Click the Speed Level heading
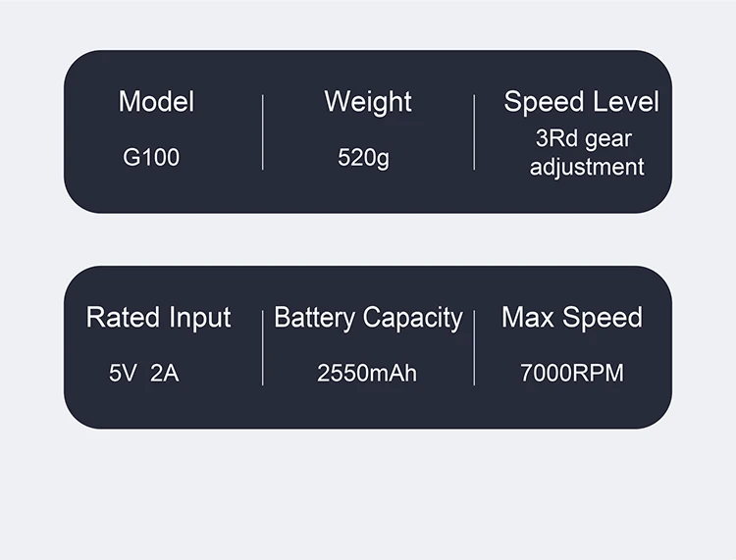 point(581,102)
